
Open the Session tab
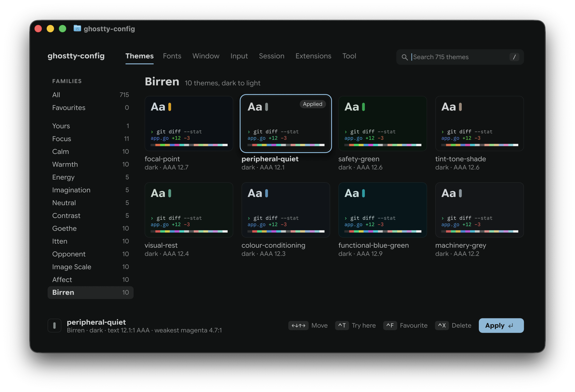[x=272, y=56]
